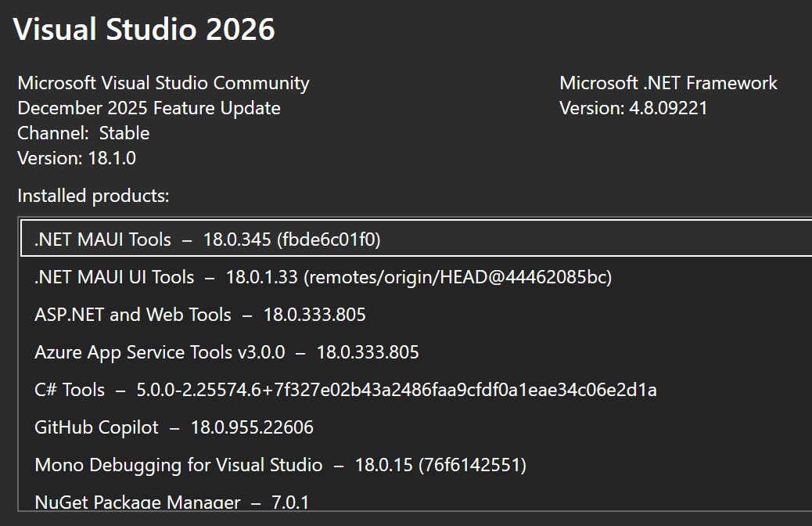This screenshot has width=812, height=526.
Task: Click the "Microsoft .NET Framework" heading
Action: click(668, 82)
